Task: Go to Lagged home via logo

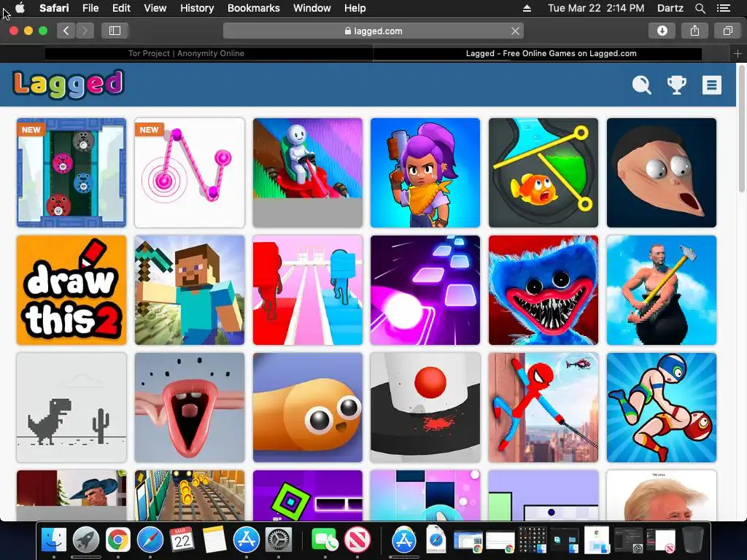Action: [x=69, y=84]
